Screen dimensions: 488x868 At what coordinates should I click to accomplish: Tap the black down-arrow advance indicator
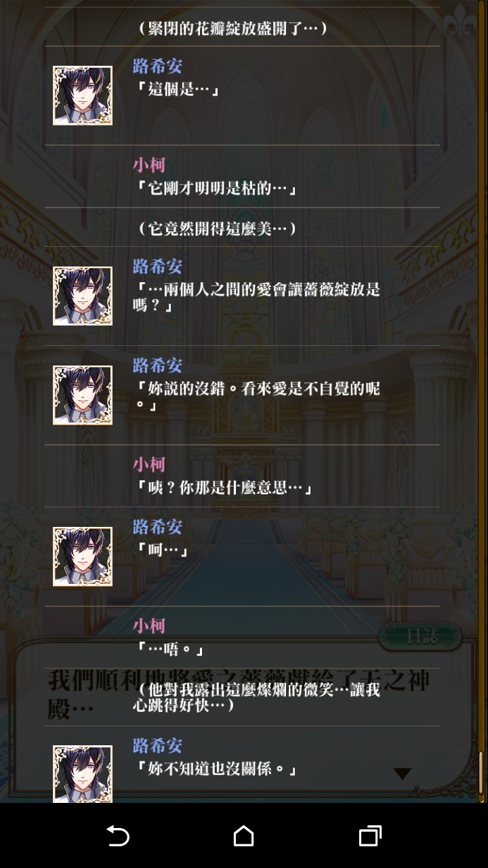403,774
